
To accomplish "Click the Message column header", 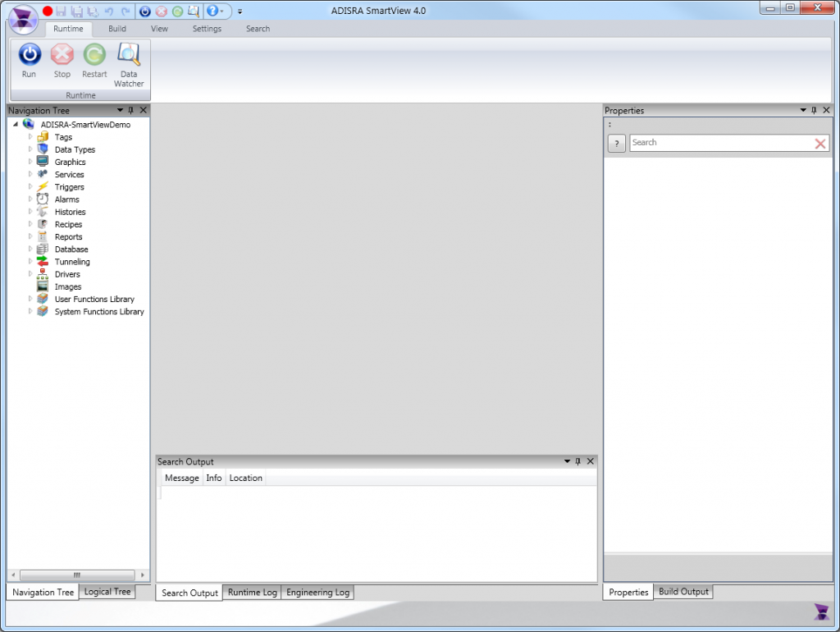I will [x=181, y=479].
